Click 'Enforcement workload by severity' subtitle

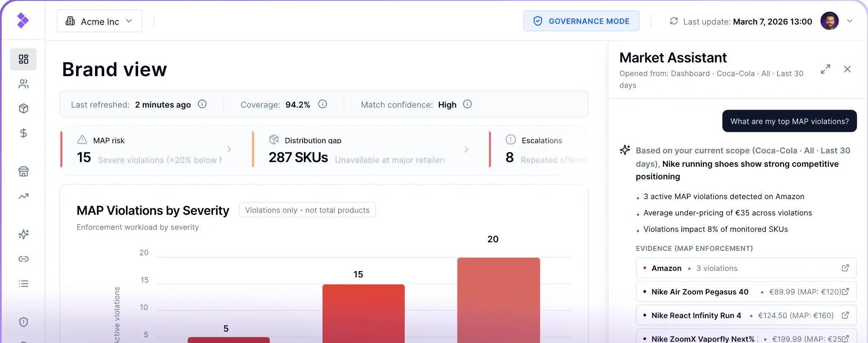coord(138,227)
